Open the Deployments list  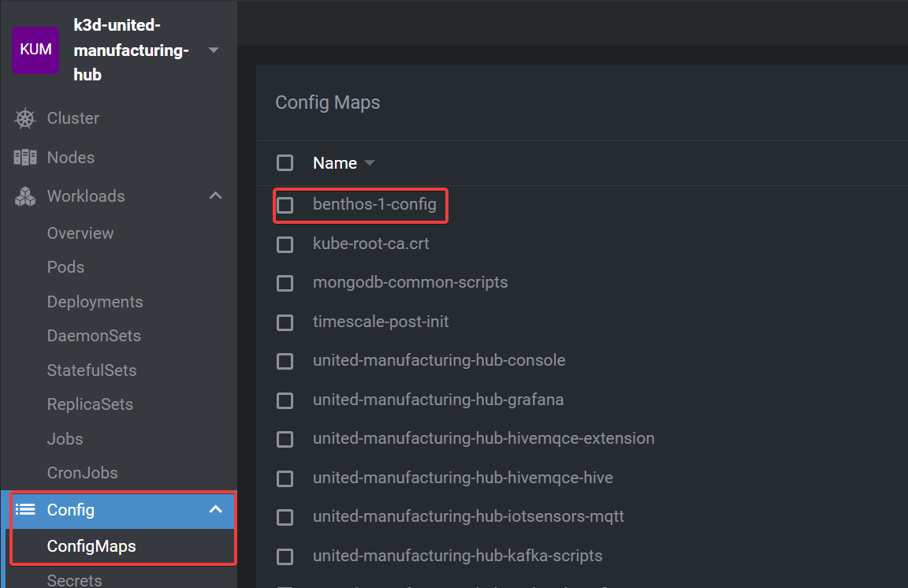[x=95, y=302]
